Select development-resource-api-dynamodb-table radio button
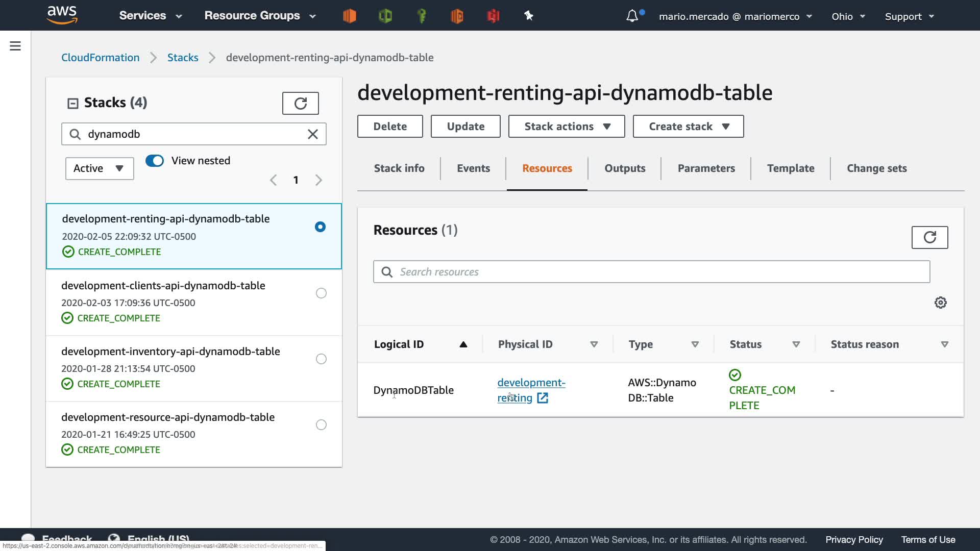The height and width of the screenshot is (551, 980). coord(321,425)
